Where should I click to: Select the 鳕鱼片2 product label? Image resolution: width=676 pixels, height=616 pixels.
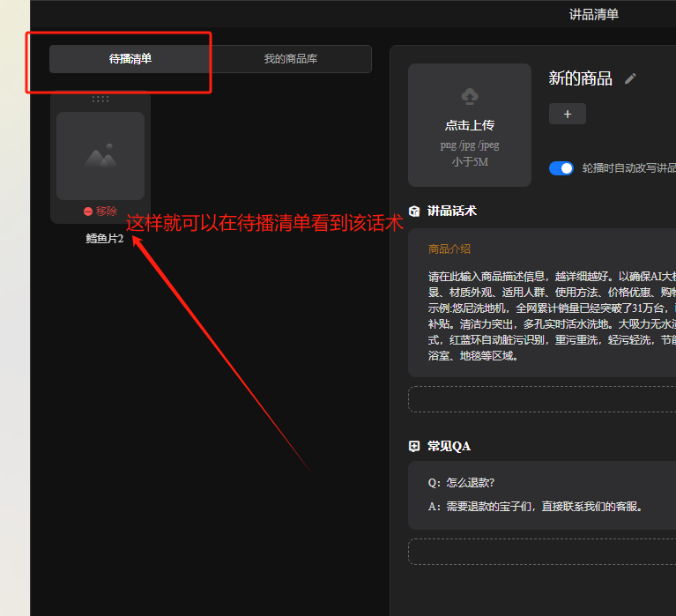click(x=104, y=239)
